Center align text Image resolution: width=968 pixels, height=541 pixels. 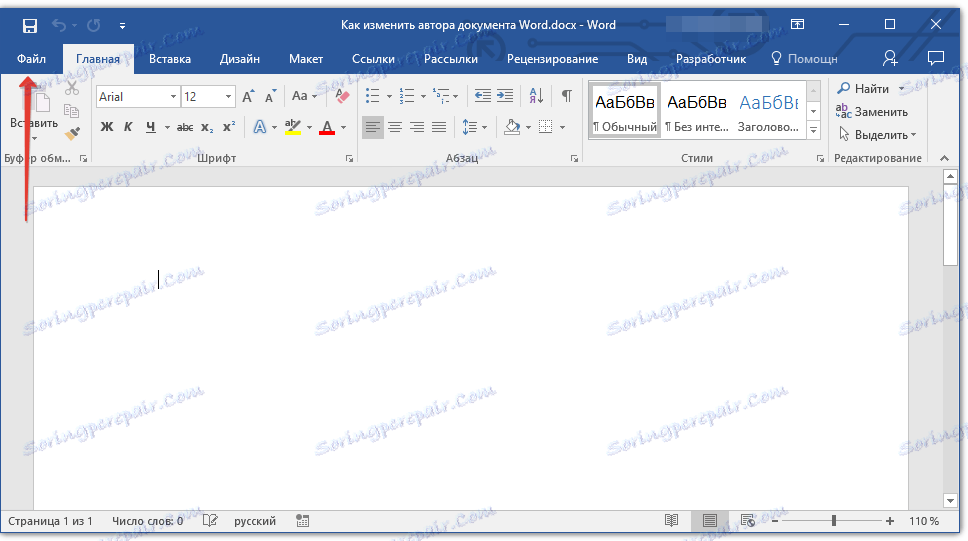(394, 127)
